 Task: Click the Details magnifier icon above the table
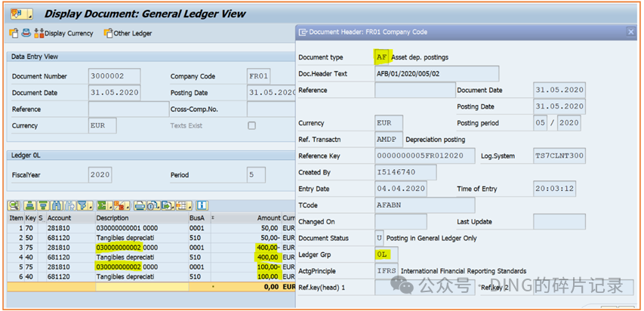pyautogui.click(x=14, y=205)
